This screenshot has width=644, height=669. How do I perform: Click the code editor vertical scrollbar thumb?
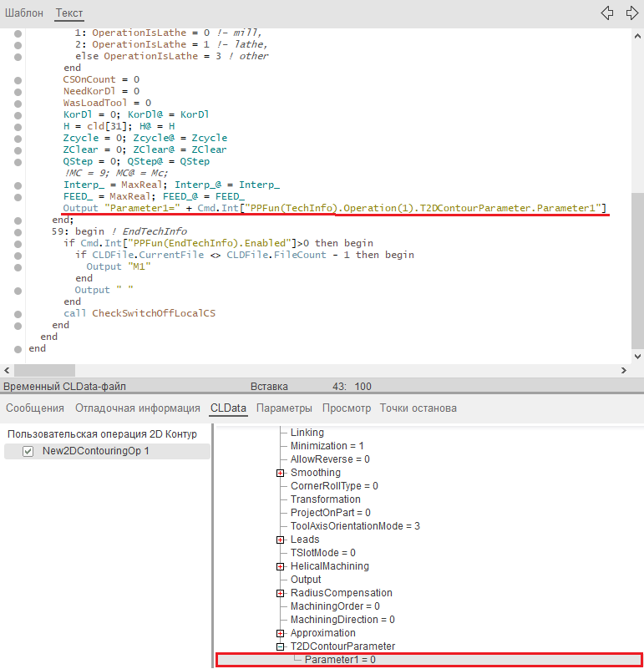(637, 267)
